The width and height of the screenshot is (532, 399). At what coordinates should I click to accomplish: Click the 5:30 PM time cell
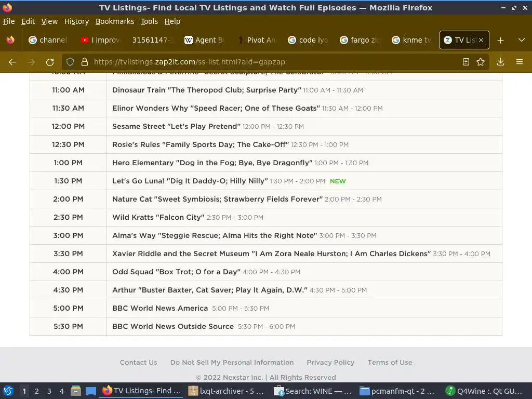click(x=68, y=326)
